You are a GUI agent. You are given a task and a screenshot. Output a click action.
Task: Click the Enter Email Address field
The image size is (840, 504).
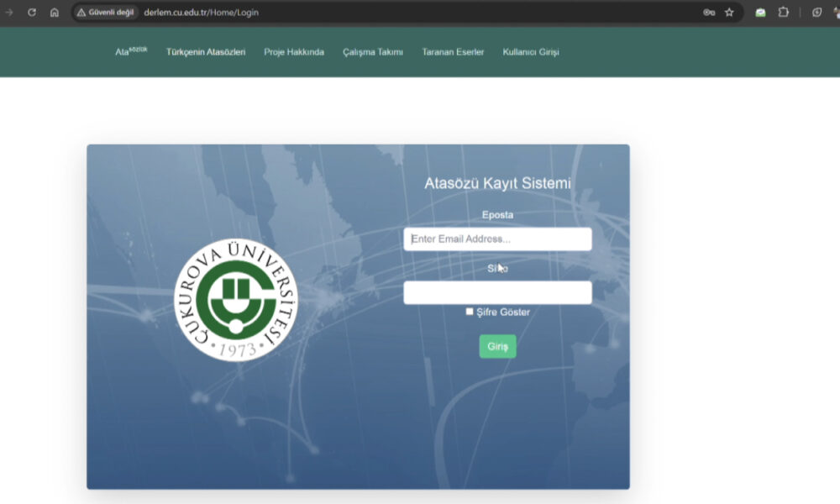pos(497,239)
